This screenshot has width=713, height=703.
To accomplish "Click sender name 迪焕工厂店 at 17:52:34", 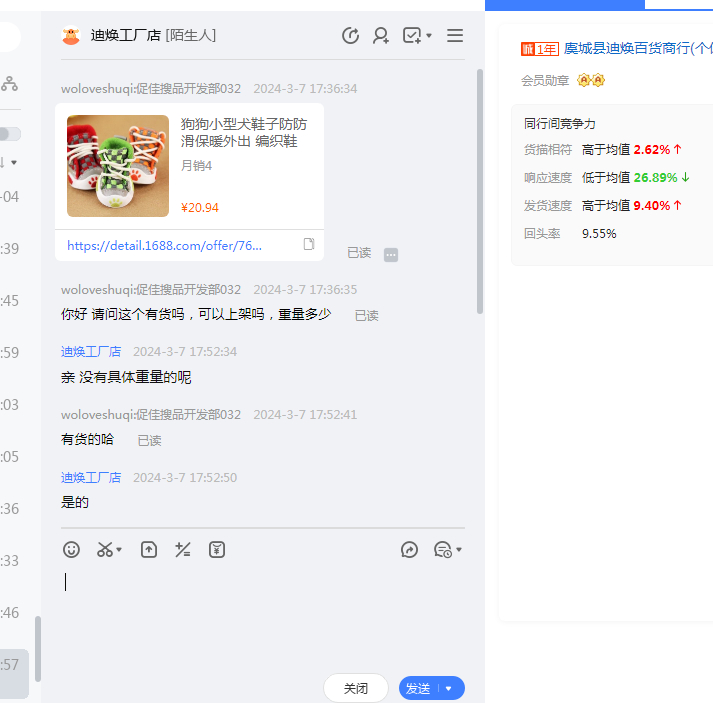I will (x=91, y=352).
